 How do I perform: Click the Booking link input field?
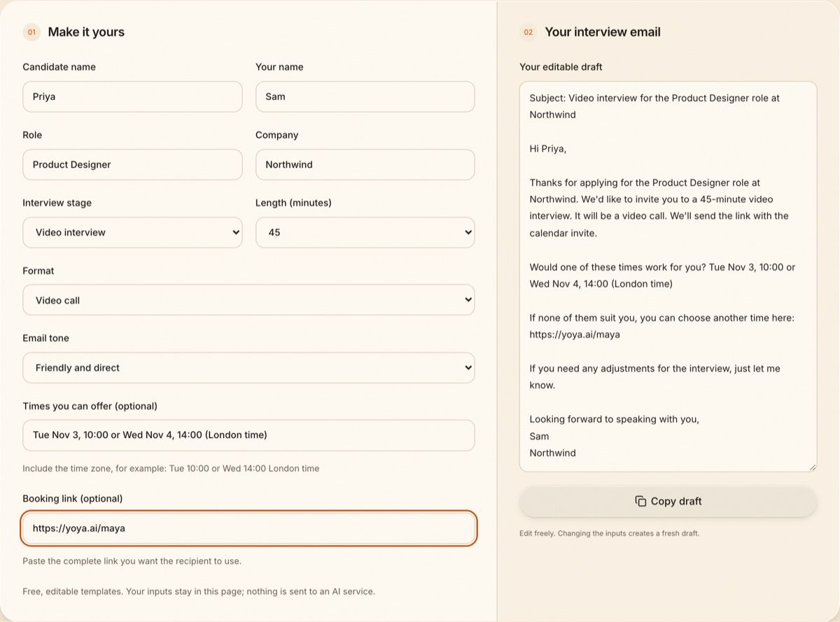pyautogui.click(x=248, y=528)
